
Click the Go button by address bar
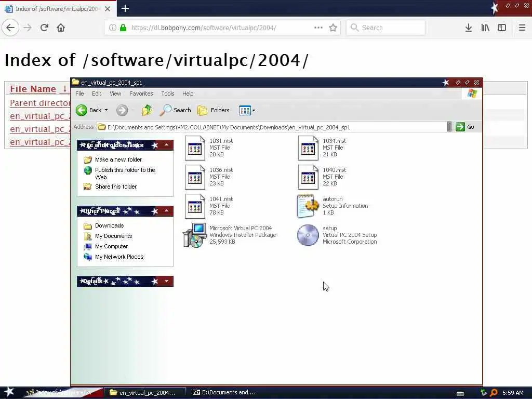[465, 127]
